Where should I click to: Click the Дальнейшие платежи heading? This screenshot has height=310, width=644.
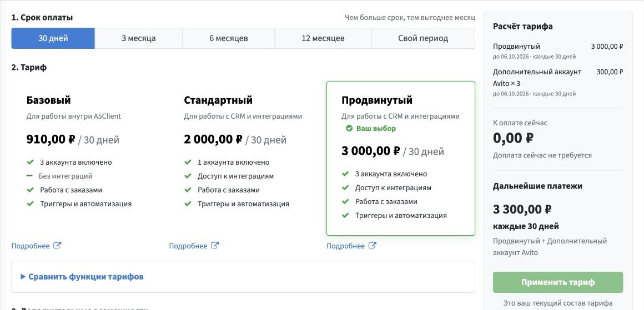tap(537, 186)
